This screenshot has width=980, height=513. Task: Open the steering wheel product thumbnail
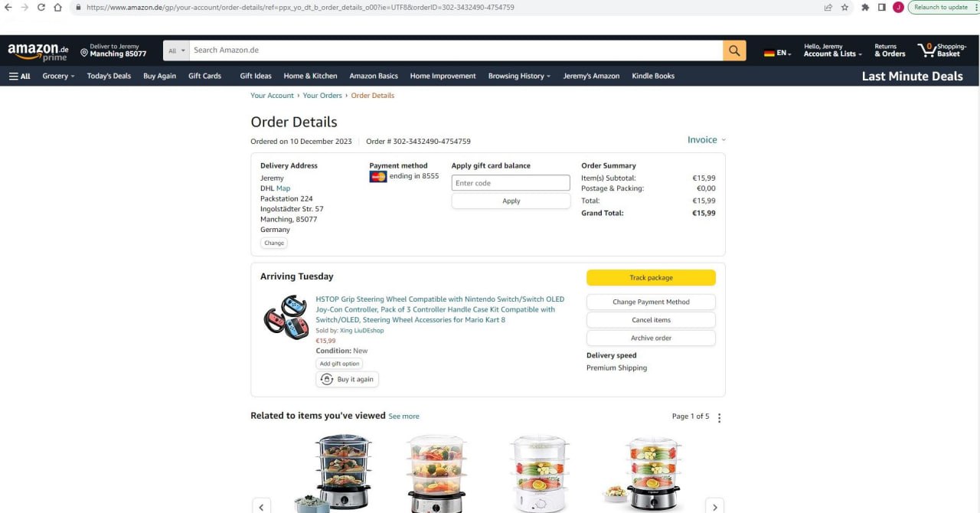[285, 317]
